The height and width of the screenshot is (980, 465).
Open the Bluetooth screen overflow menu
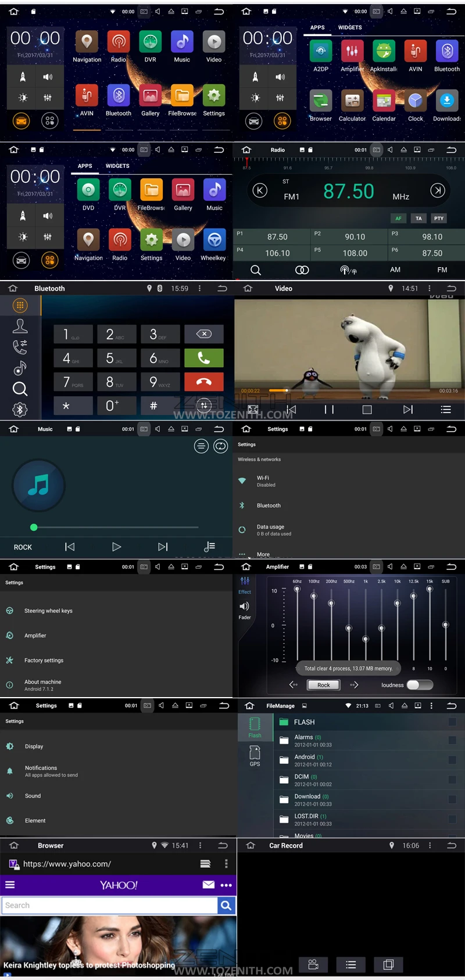(199, 288)
